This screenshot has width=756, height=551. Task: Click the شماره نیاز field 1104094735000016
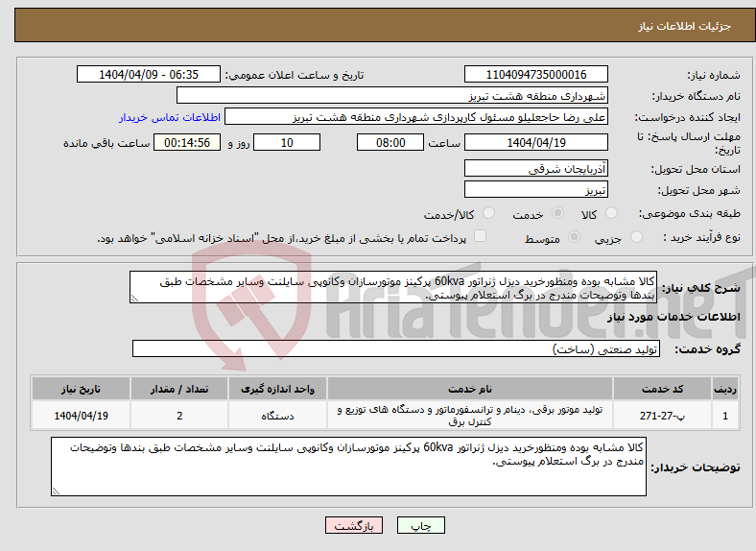535,74
